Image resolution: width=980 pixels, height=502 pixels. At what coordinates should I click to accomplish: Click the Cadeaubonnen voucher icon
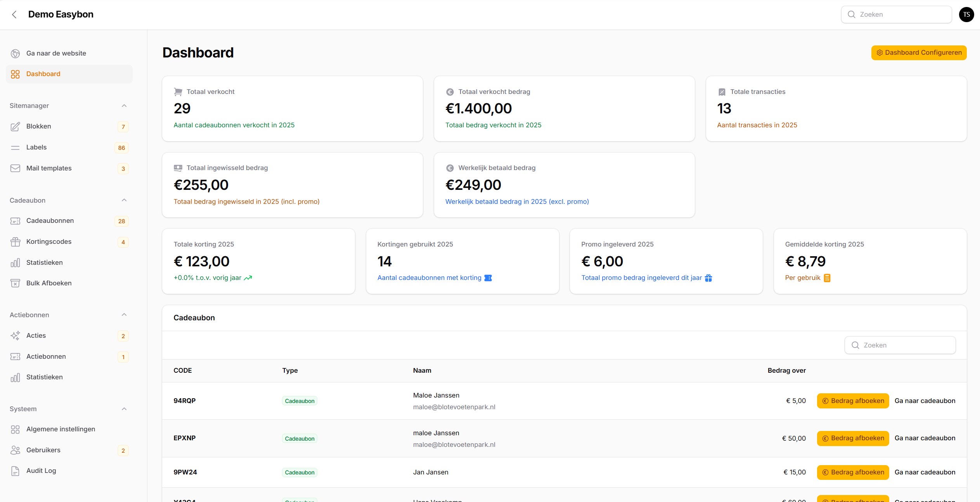tap(15, 221)
